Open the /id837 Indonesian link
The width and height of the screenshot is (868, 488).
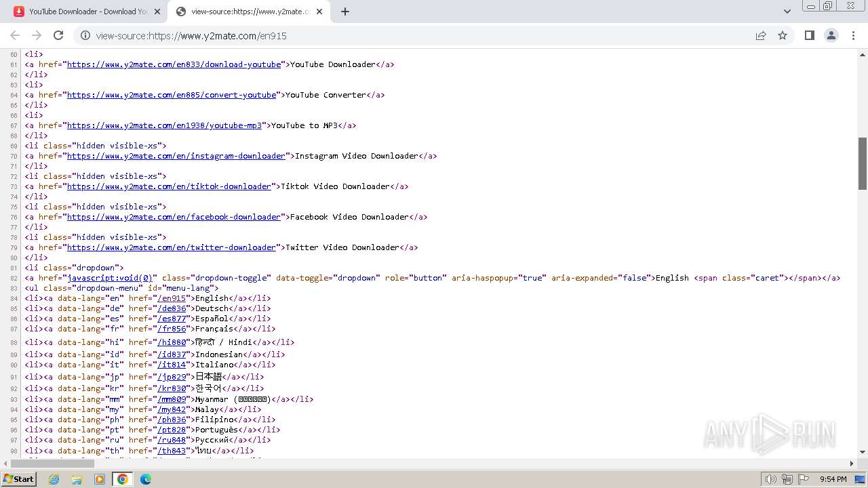coord(172,354)
